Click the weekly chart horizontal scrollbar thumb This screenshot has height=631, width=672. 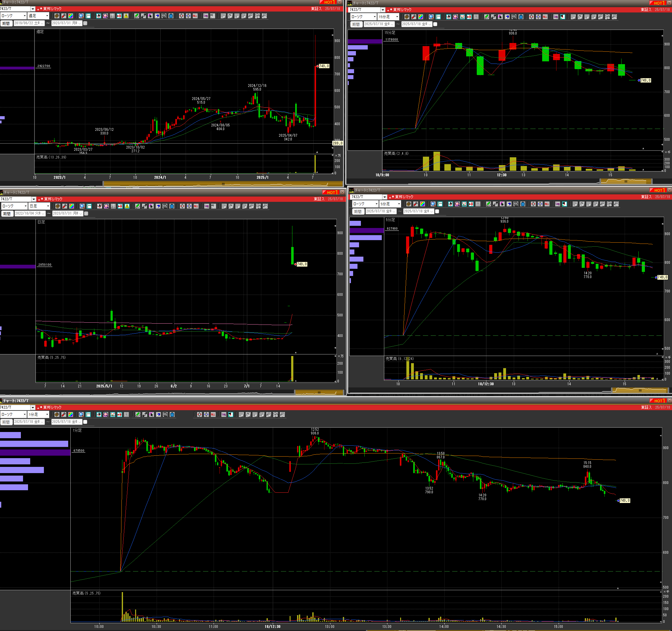(x=223, y=184)
